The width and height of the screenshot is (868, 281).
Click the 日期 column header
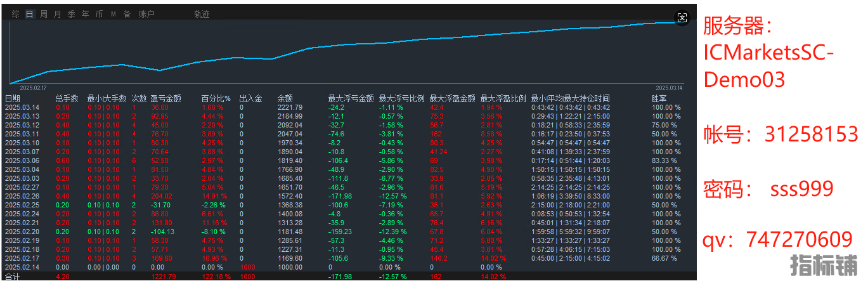click(13, 98)
